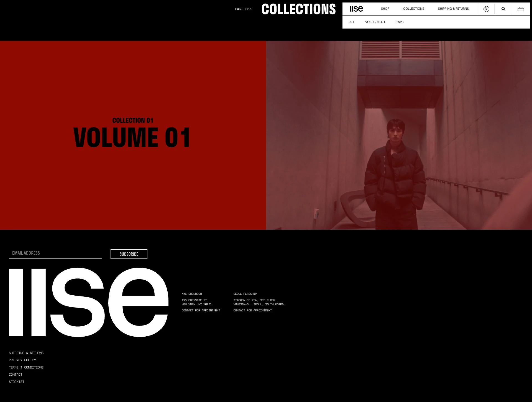Click the IISE logo icon in navbar
Image resolution: width=532 pixels, height=402 pixels.
pos(356,8)
